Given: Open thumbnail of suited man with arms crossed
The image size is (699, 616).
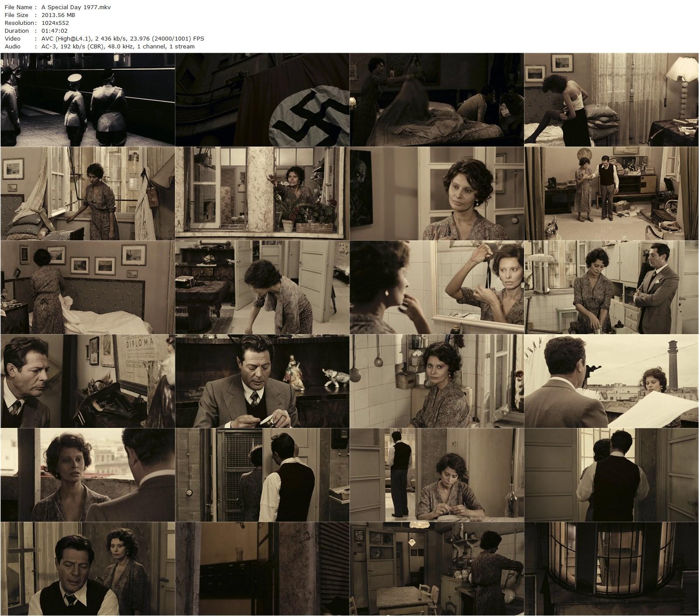Looking at the screenshot, I should [x=611, y=287].
